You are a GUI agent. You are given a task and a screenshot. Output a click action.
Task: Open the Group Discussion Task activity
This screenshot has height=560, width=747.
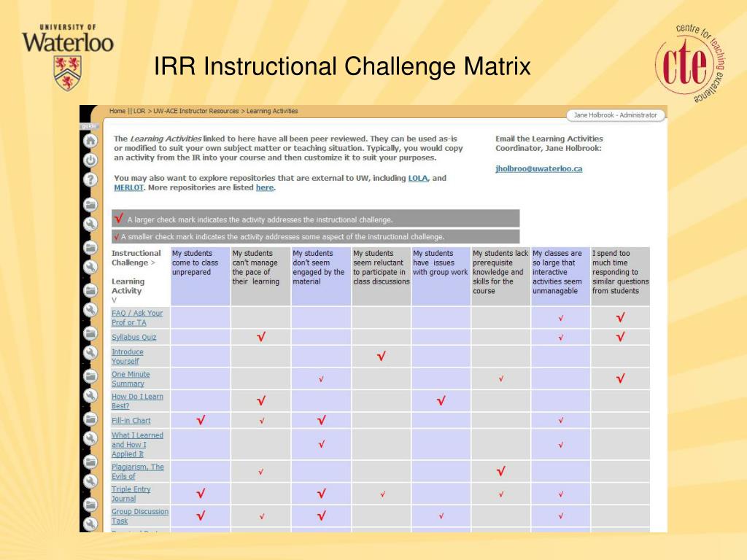[x=140, y=516]
